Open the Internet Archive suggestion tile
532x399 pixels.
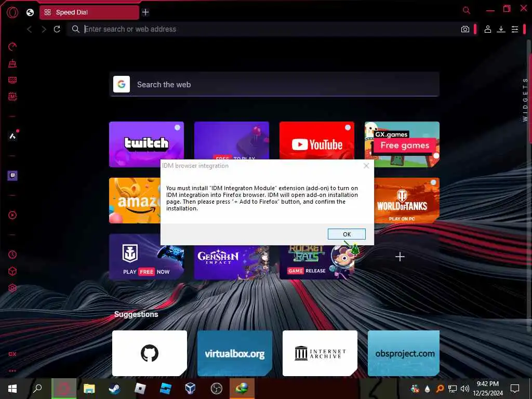point(320,353)
